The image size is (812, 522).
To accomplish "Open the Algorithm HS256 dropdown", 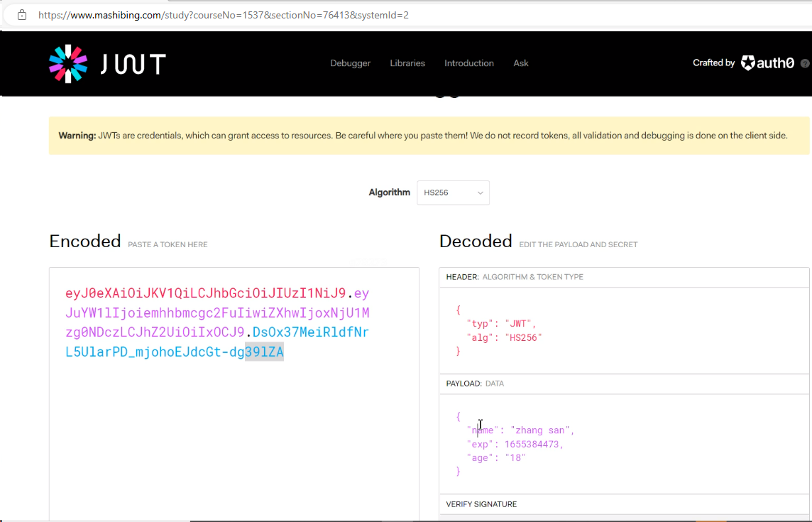I will click(453, 192).
